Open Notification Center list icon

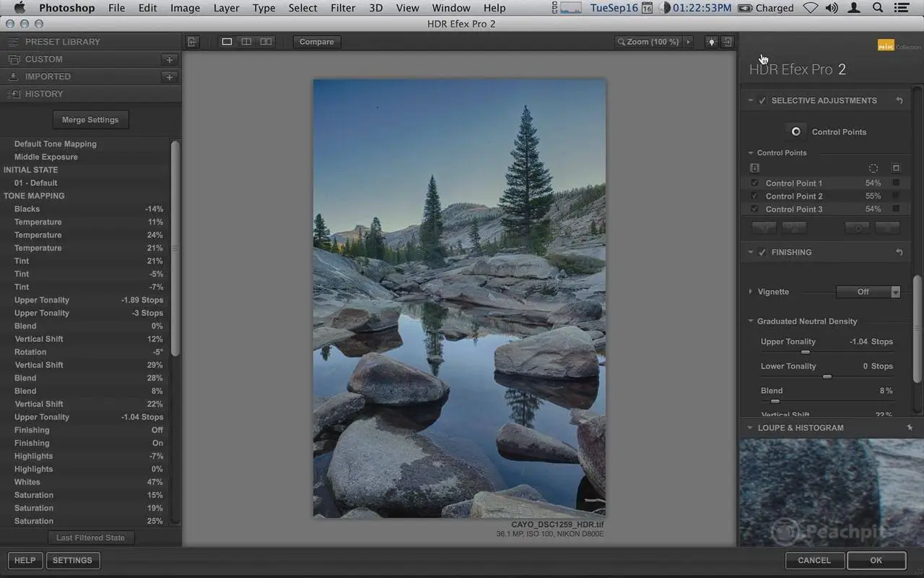(x=900, y=8)
